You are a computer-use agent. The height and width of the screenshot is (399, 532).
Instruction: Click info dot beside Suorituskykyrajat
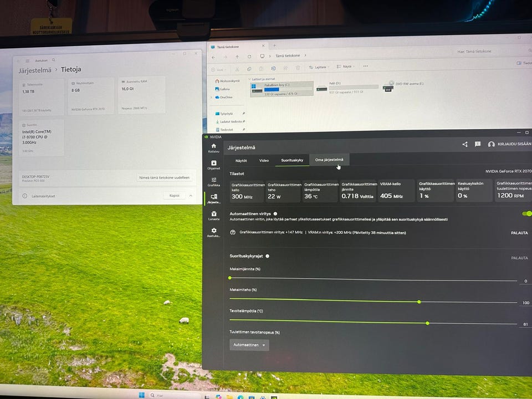[x=267, y=256]
